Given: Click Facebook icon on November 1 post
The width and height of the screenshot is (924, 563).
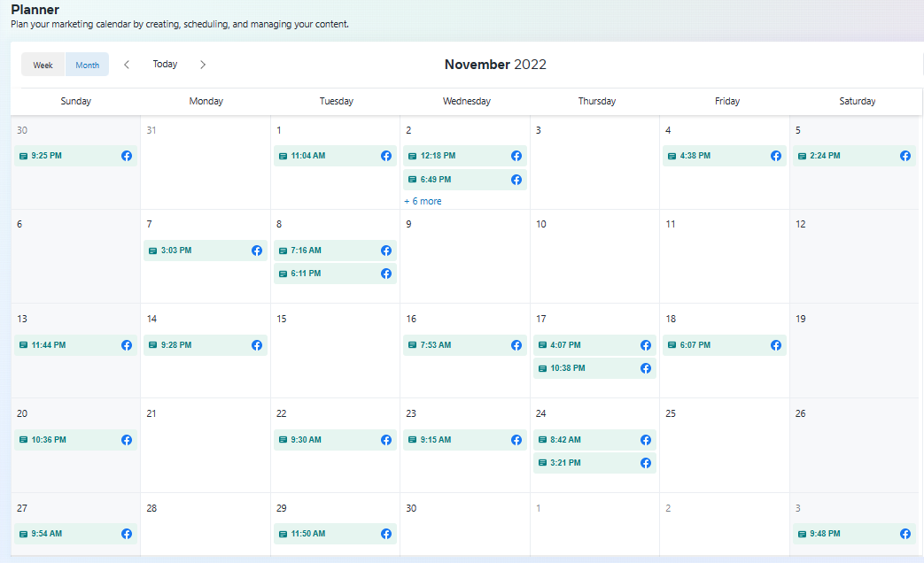Looking at the screenshot, I should pos(386,156).
